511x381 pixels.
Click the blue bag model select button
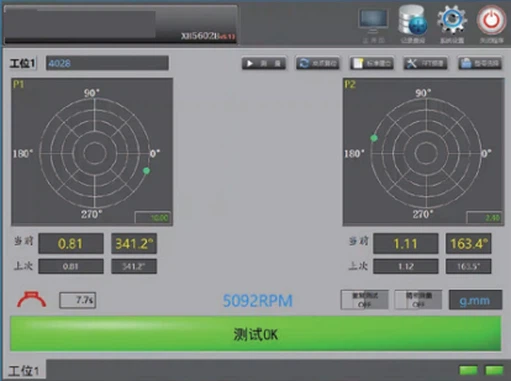(x=480, y=63)
